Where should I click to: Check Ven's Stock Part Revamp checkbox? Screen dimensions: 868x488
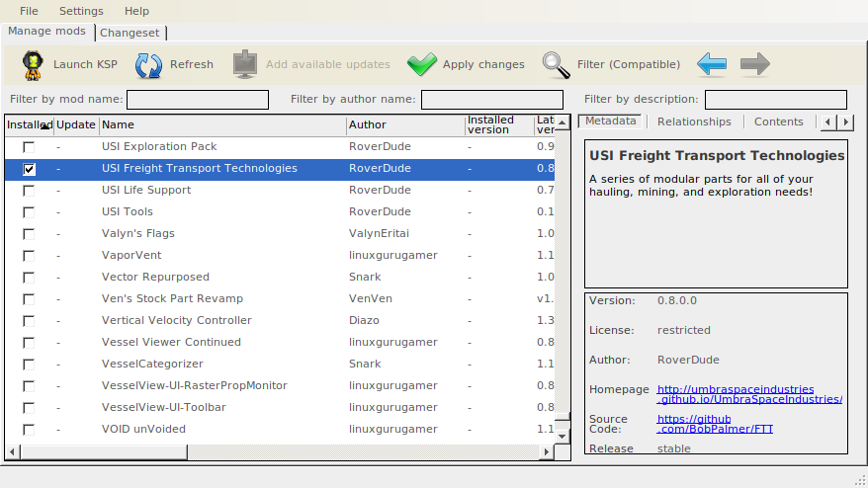tap(29, 299)
